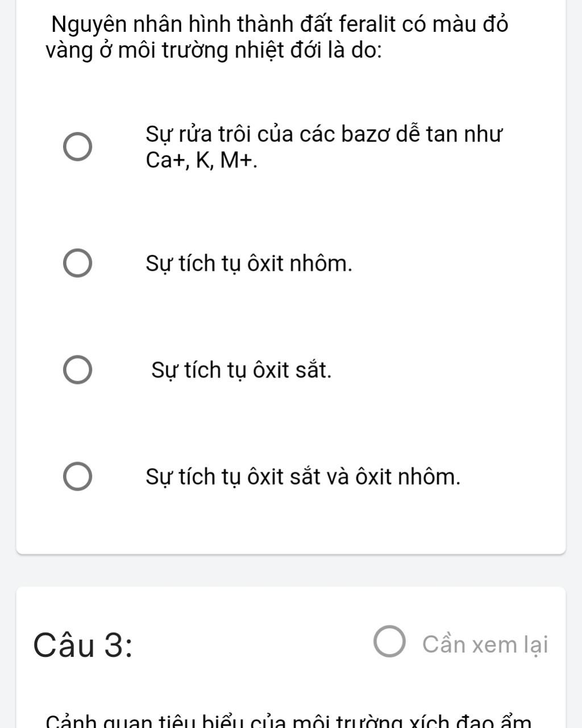Click the answer text 'Sự rửa trôi của các bazơ dễ tan như'
Image resolution: width=582 pixels, height=728 pixels.
(x=324, y=135)
